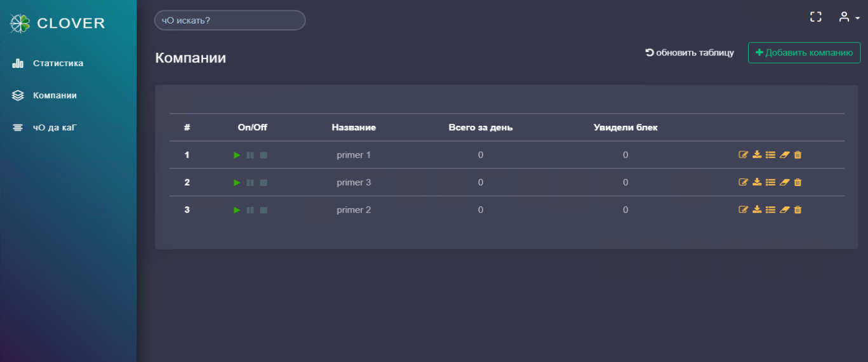
Task: Open Статистика in the sidebar
Action: pyautogui.click(x=58, y=64)
